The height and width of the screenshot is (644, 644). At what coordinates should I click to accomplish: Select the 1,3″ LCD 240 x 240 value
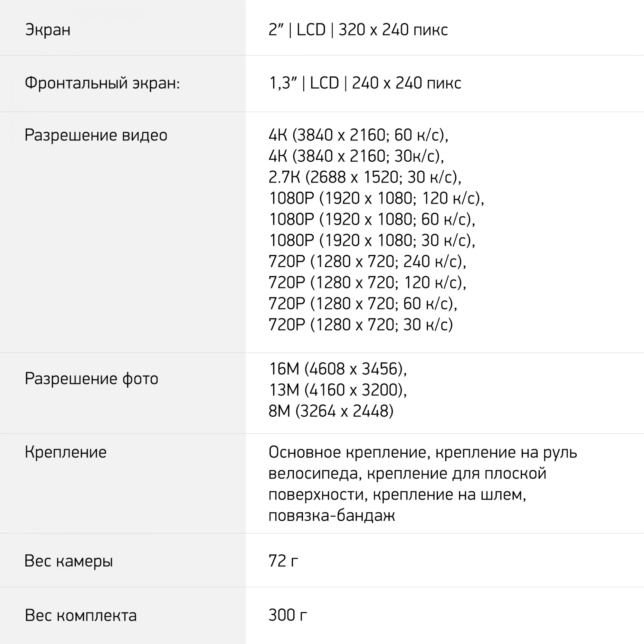click(365, 83)
